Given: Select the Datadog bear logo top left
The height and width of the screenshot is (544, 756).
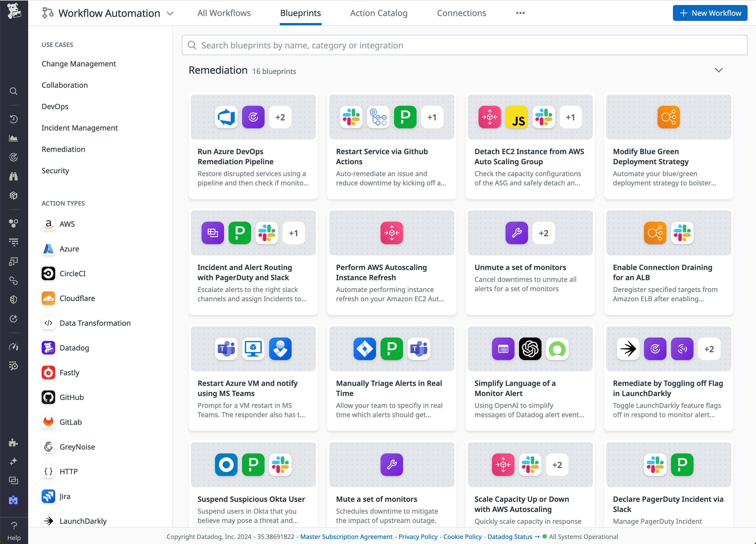Looking at the screenshot, I should click(14, 12).
